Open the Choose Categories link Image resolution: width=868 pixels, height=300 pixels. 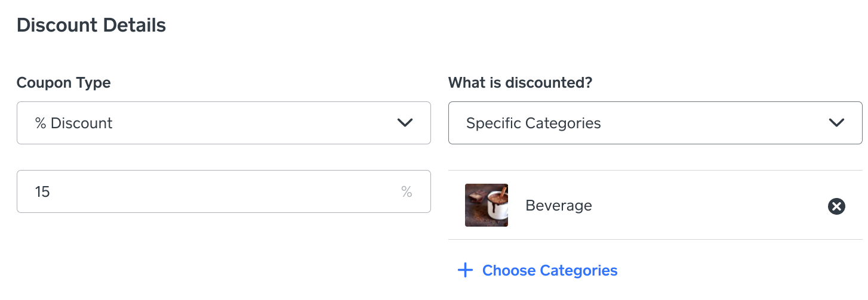pyautogui.click(x=549, y=271)
